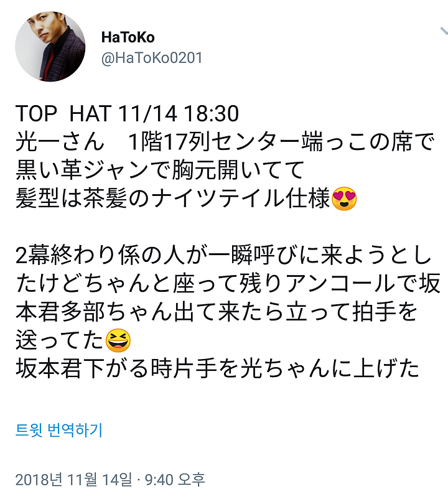Click the line 黒い革ジャンで胸元開いてて

(160, 170)
